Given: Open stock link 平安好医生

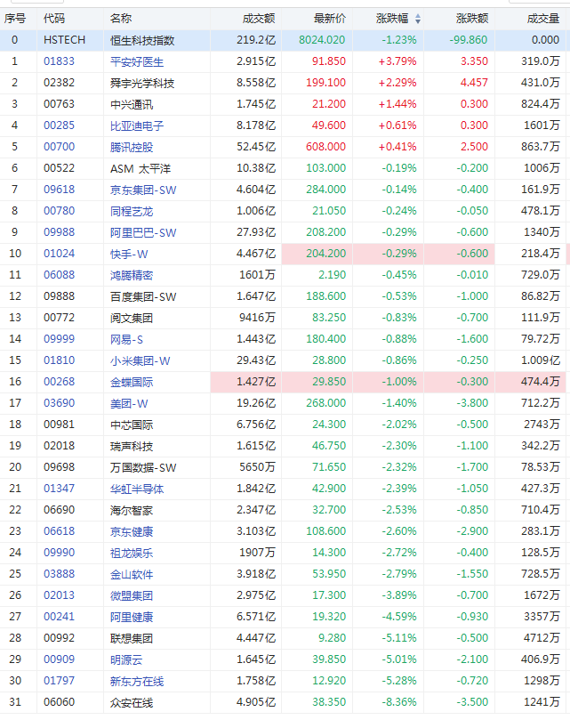Looking at the screenshot, I should point(137,61).
